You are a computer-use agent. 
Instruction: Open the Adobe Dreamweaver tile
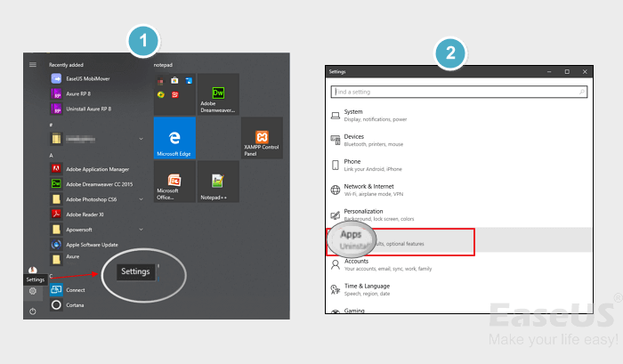point(218,94)
